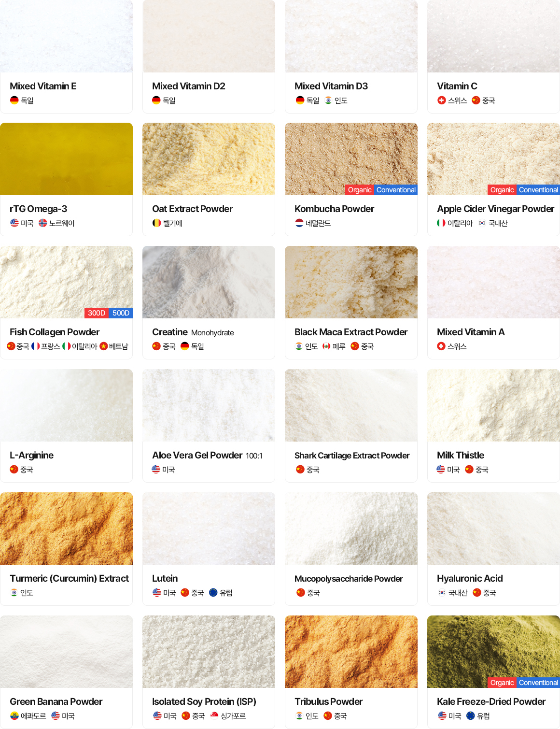This screenshot has height=729, width=560.
Task: Click the Ecuador flag under Green Banana Powder
Action: [14, 715]
